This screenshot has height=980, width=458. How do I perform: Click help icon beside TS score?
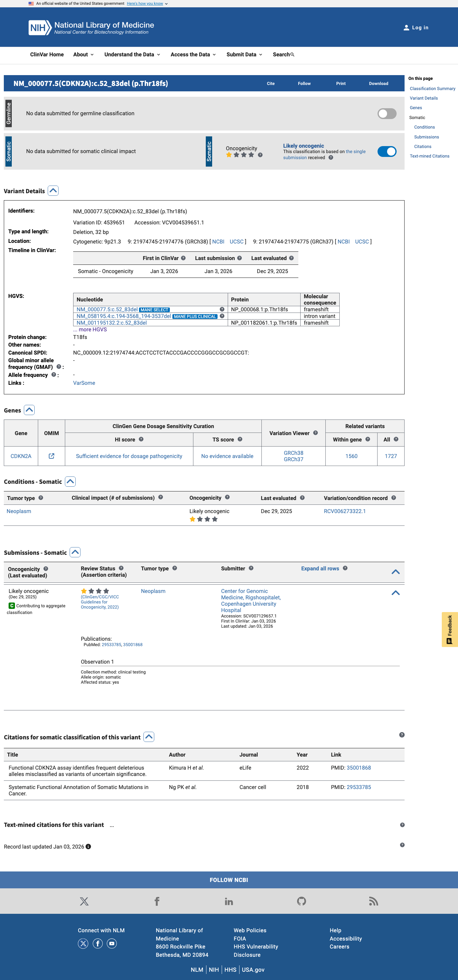coord(240,439)
